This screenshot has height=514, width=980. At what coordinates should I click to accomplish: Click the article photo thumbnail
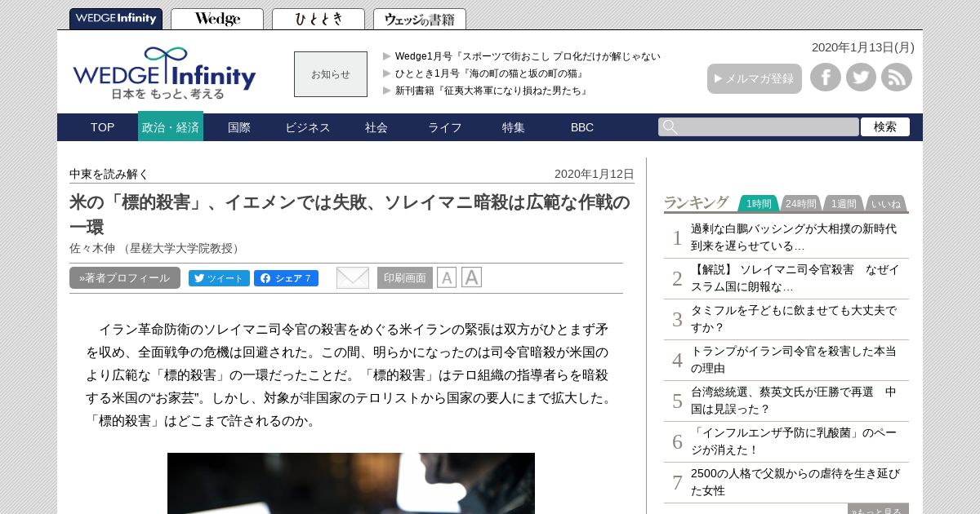[351, 483]
